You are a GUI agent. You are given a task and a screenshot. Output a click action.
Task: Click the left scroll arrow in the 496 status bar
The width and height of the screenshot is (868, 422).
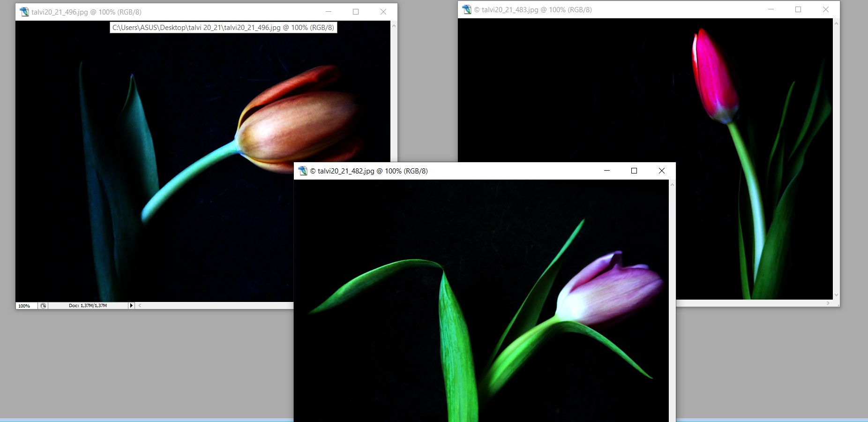click(x=139, y=305)
